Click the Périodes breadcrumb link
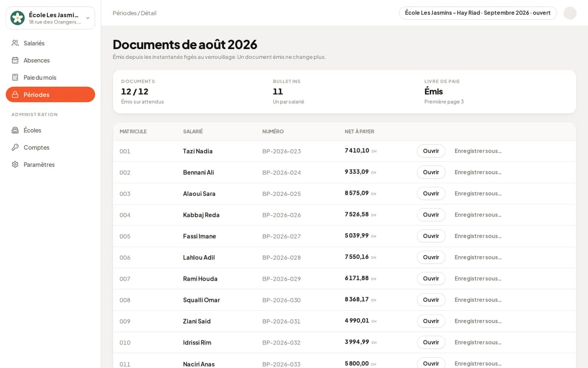 (x=124, y=13)
